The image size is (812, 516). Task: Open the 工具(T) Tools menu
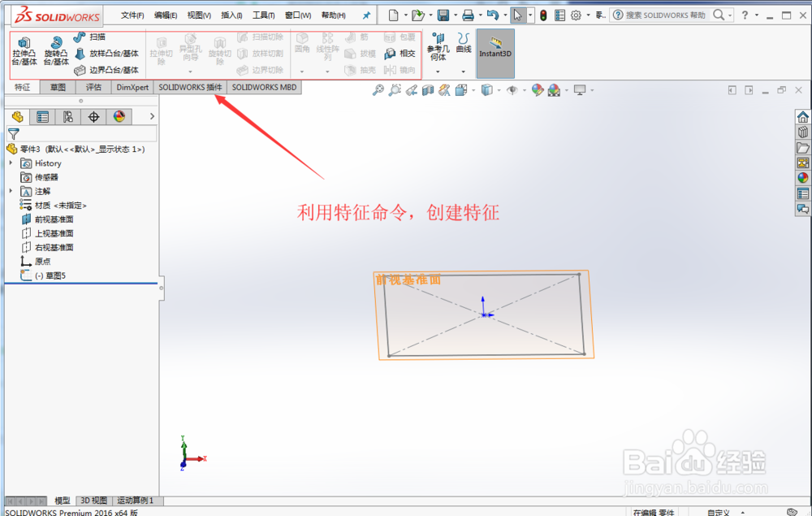coord(264,15)
